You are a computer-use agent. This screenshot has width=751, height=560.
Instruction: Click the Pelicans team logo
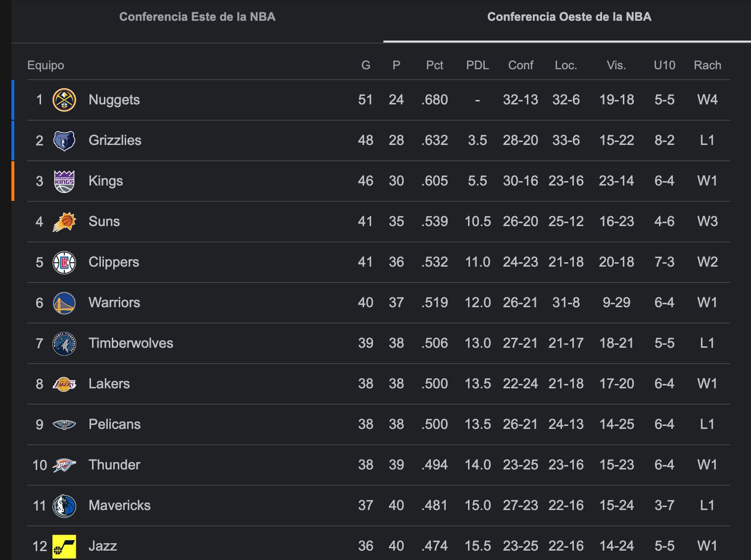click(64, 424)
